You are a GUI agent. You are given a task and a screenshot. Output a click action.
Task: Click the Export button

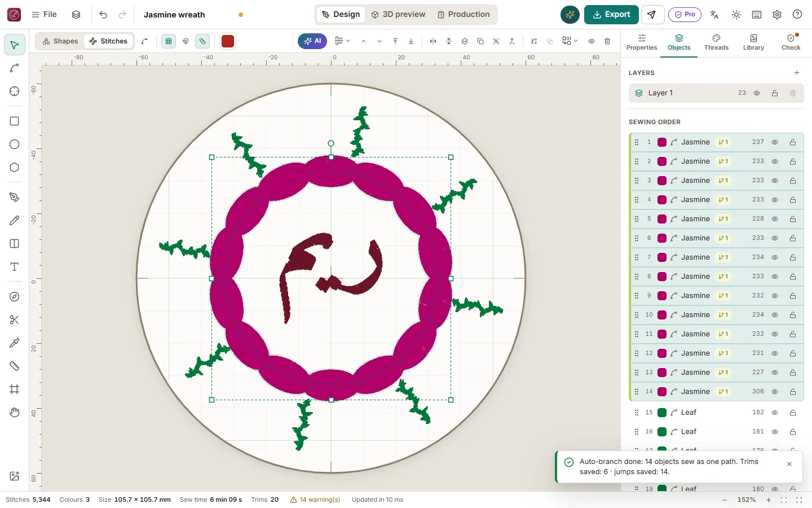[611, 15]
